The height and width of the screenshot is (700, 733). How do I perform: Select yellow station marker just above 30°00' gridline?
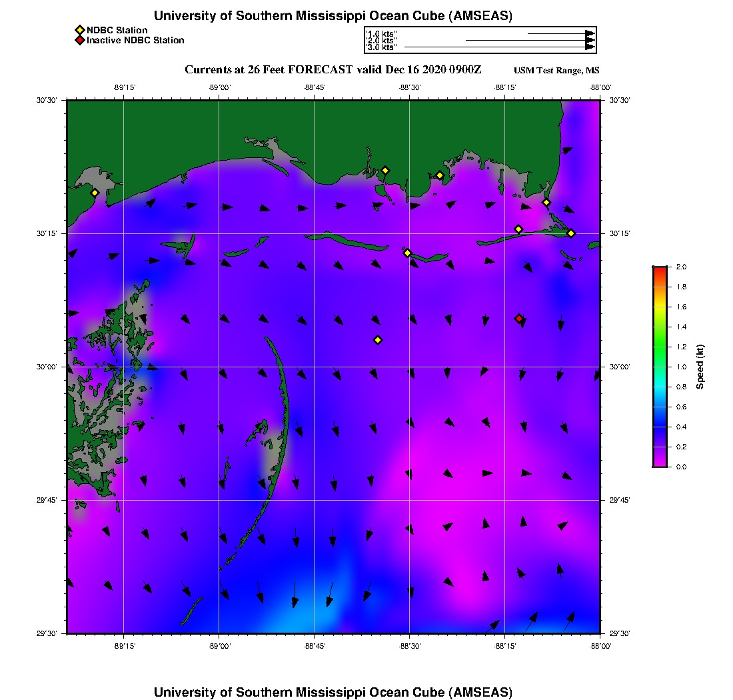pos(378,340)
